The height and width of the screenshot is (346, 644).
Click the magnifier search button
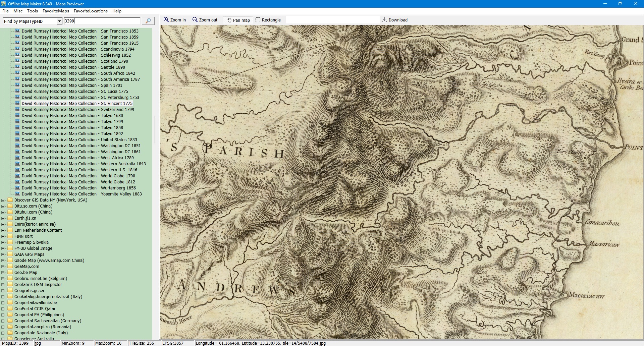tap(148, 21)
